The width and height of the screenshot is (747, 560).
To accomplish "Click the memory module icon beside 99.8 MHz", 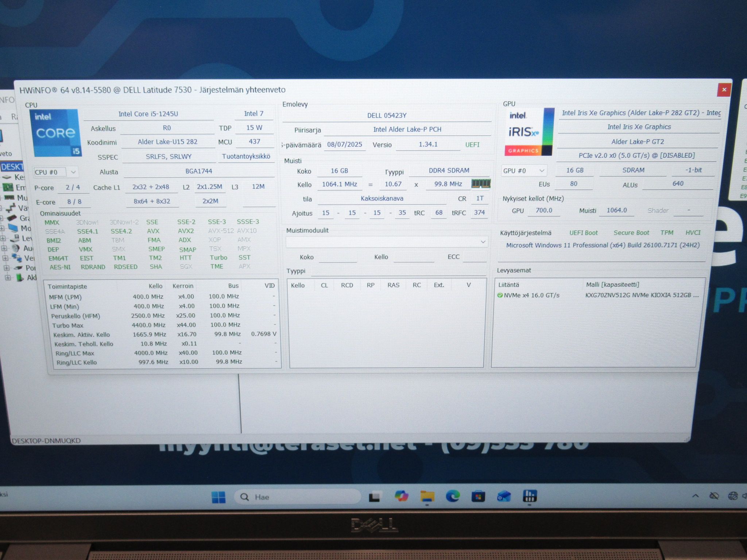I will coord(481,183).
